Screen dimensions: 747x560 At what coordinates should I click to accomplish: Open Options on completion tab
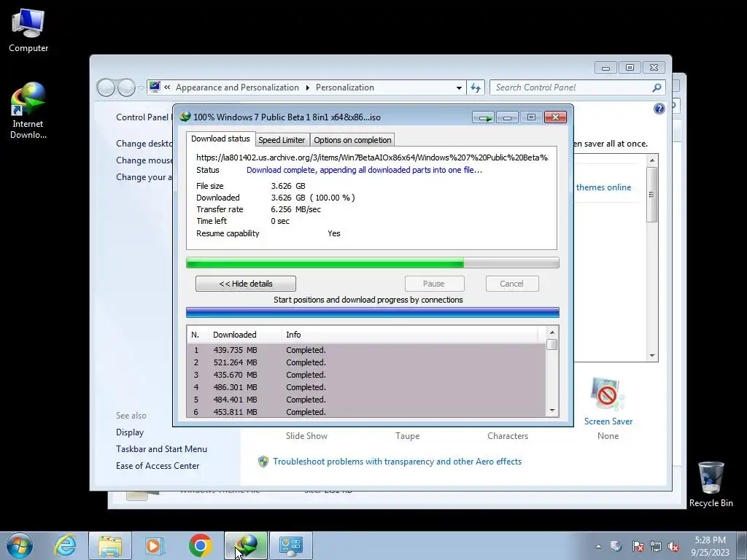point(352,140)
